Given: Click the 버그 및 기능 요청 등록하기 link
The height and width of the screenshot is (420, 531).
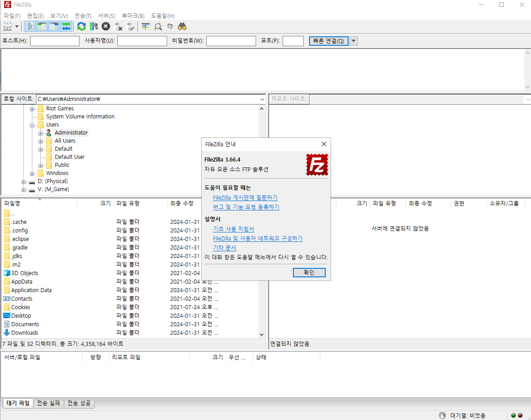Looking at the screenshot, I should point(246,207).
